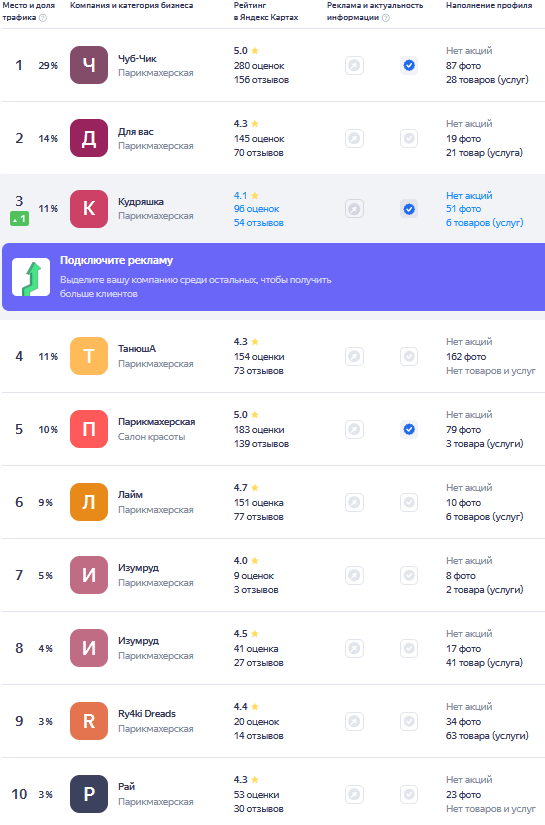545x825 pixels.
Task: Click the Рай dark P icon
Action: (89, 794)
